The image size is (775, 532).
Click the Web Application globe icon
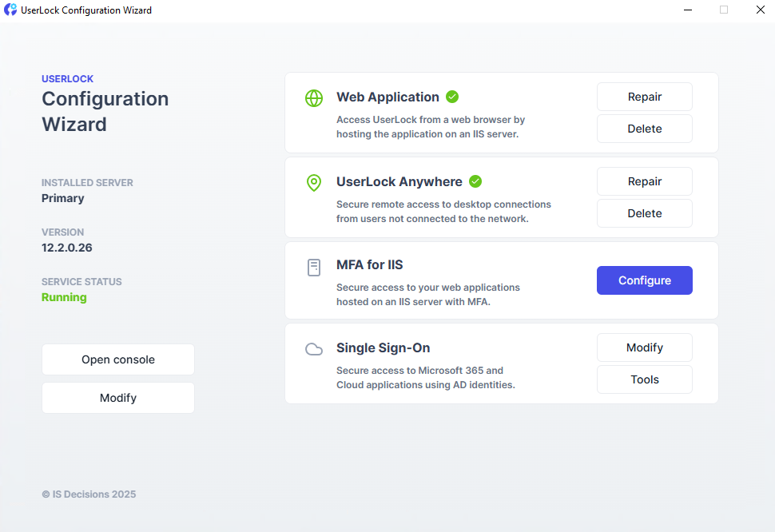[314, 97]
